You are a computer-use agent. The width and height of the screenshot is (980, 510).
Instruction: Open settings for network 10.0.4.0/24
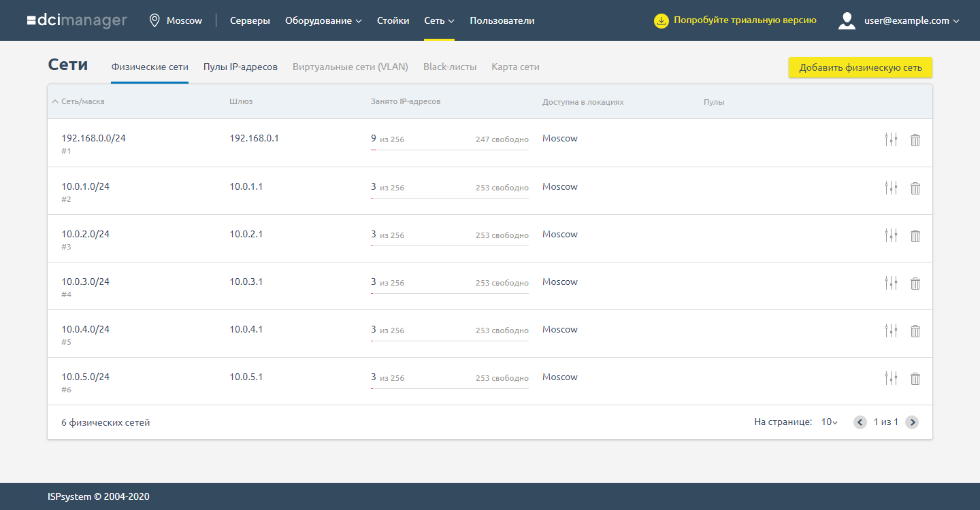[891, 330]
